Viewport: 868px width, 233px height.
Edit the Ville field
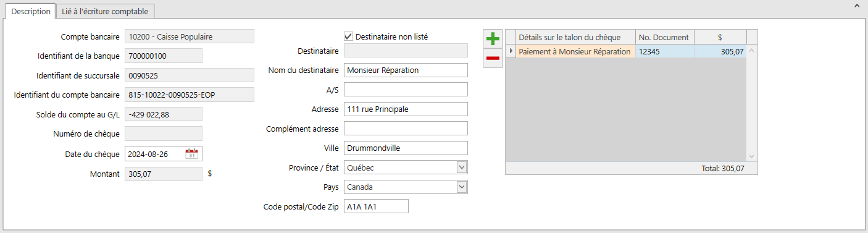click(x=406, y=148)
